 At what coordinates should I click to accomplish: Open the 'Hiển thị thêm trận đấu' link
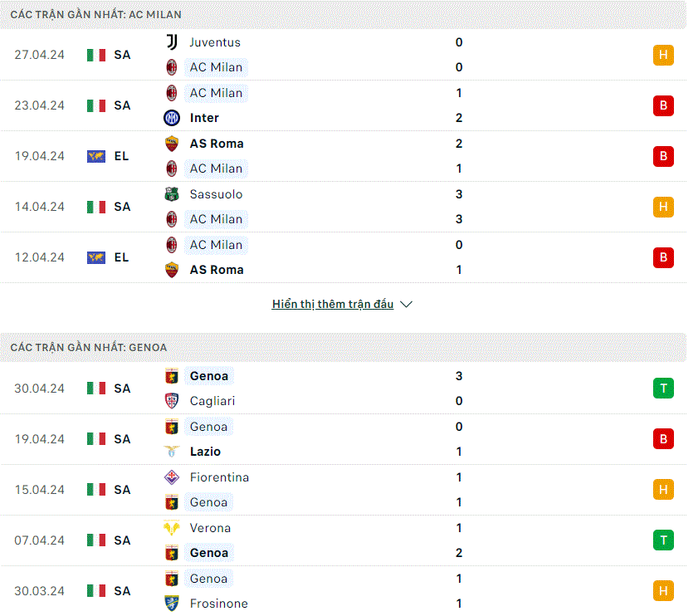333,304
